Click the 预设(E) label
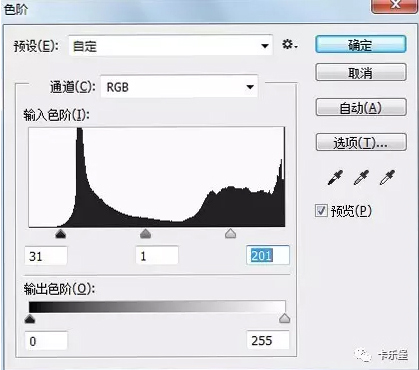Screen dimensions: 419x370 coord(36,46)
